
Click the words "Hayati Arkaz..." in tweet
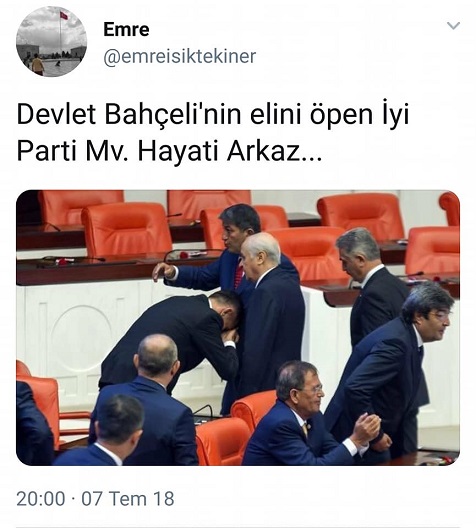230,151
